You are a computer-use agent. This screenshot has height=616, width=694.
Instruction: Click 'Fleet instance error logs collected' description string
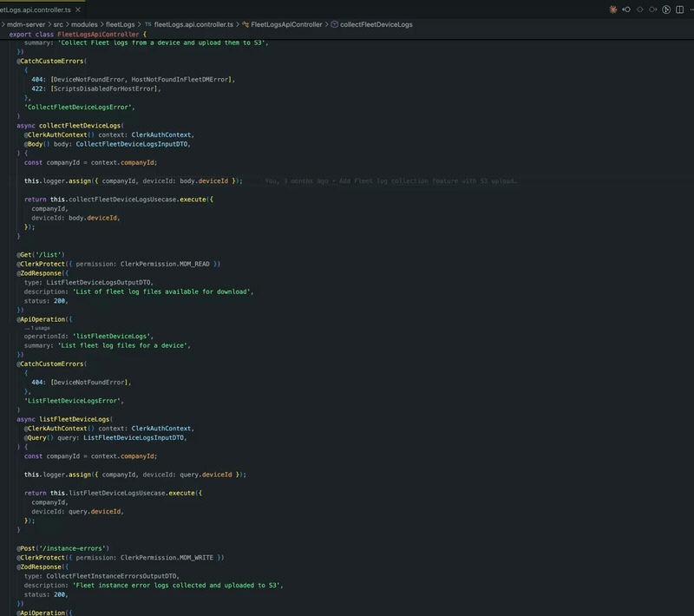[178, 586]
